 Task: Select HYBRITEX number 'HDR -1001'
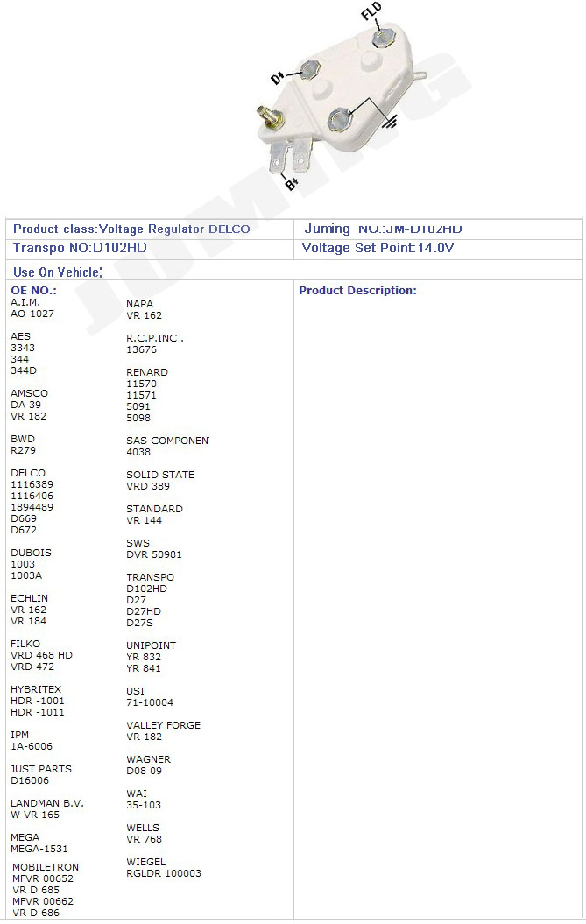[x=38, y=701]
